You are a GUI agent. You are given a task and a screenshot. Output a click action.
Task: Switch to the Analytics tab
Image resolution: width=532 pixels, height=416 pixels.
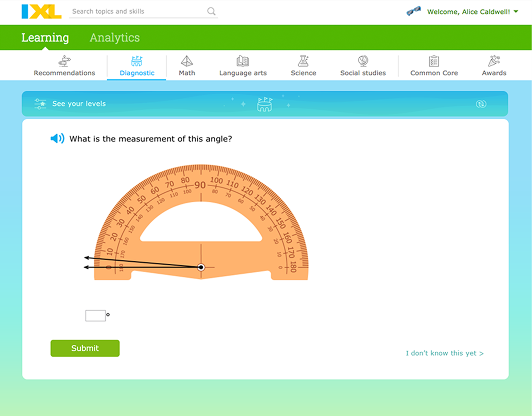(x=115, y=38)
